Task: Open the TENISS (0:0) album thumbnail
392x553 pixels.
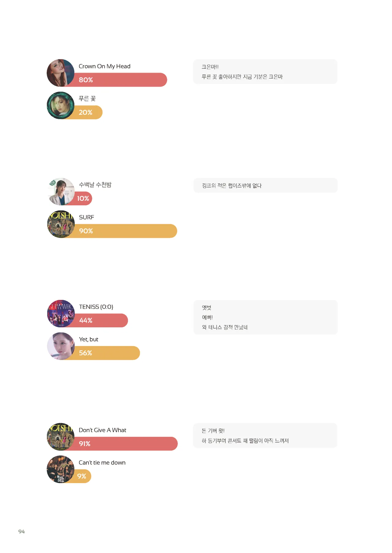Action: (61, 314)
